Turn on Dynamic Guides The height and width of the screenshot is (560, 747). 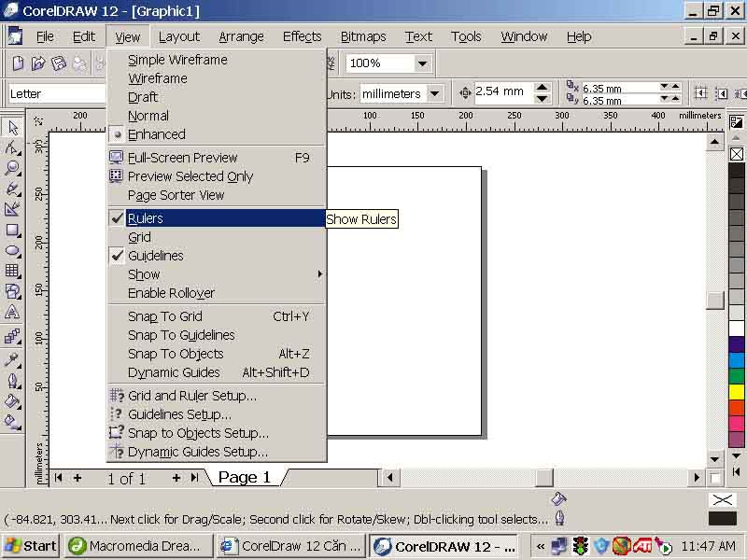218,372
